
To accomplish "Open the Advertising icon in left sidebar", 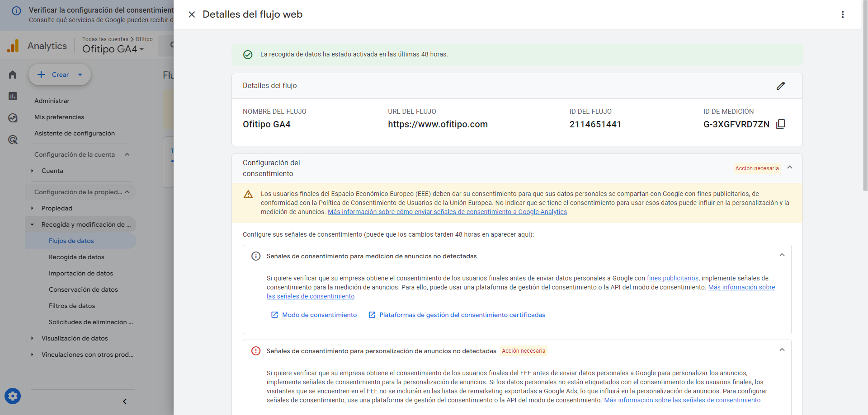I will (13, 140).
